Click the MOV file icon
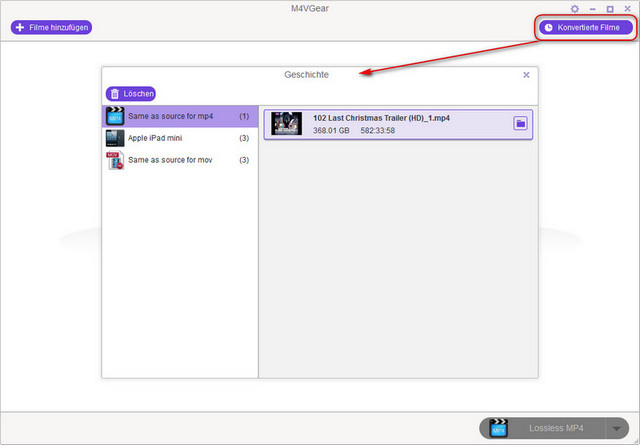640x445 pixels. [115, 160]
